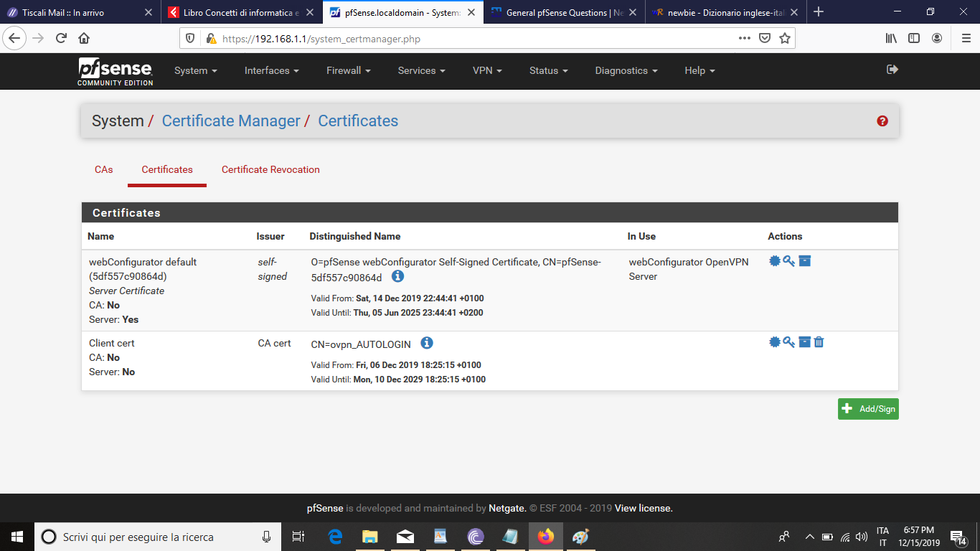The image size is (980, 551).
Task: Open the Netgate link in footer
Action: coord(507,508)
